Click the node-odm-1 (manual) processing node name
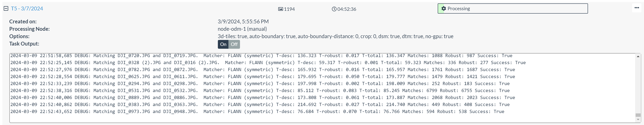Viewport: 644px width, 125px height. [x=242, y=29]
